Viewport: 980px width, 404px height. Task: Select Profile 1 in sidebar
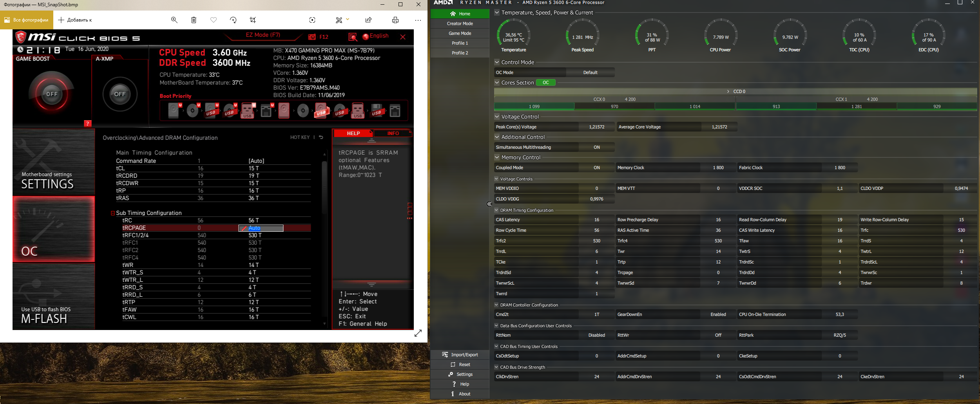(x=460, y=43)
